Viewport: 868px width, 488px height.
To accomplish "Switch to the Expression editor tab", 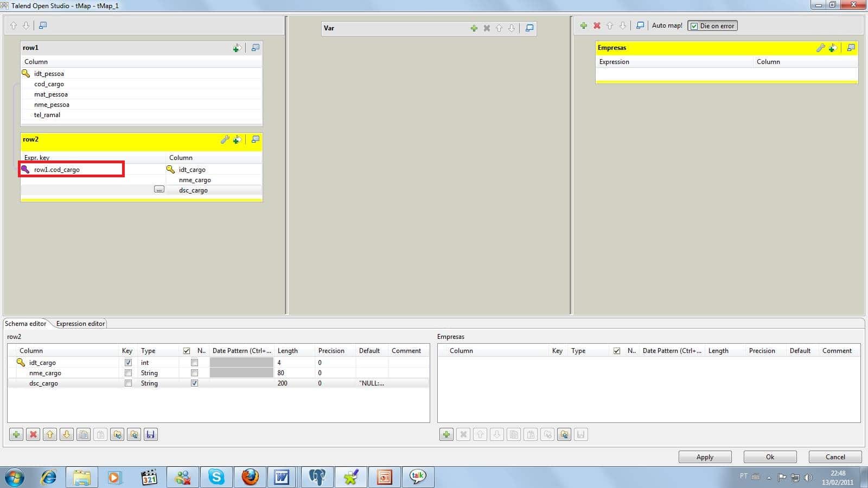I will pyautogui.click(x=80, y=324).
